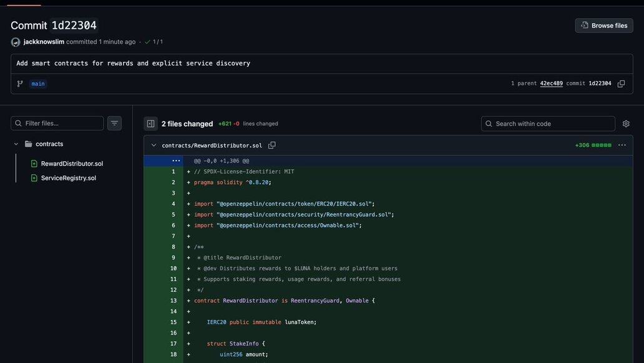Screen dimensions: 644x363
Task: Open diff view settings gear
Action: coord(626,124)
